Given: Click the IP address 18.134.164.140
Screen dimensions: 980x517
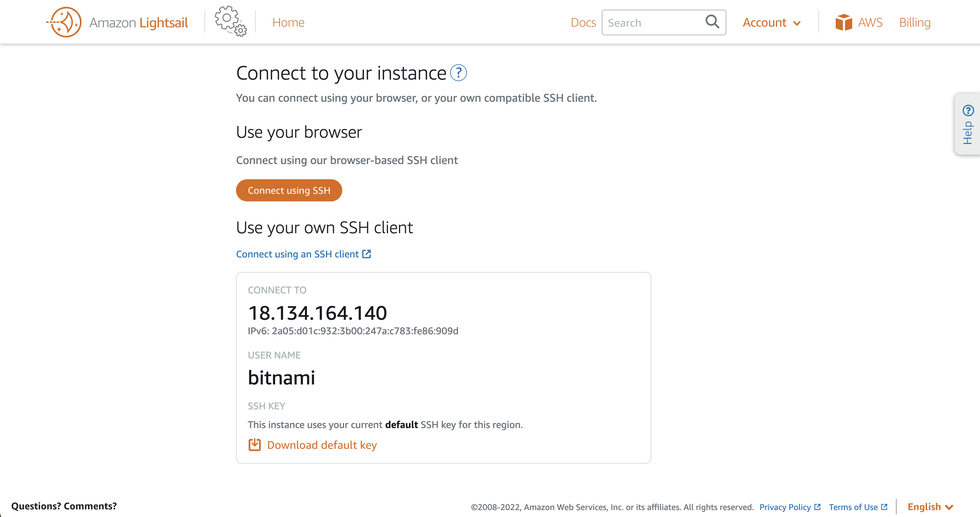Looking at the screenshot, I should pos(317,313).
